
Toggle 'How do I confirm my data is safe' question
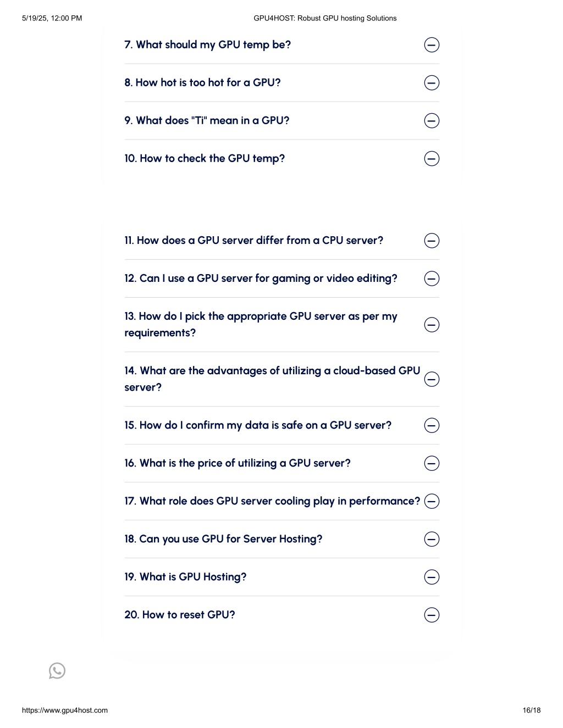coord(432,425)
